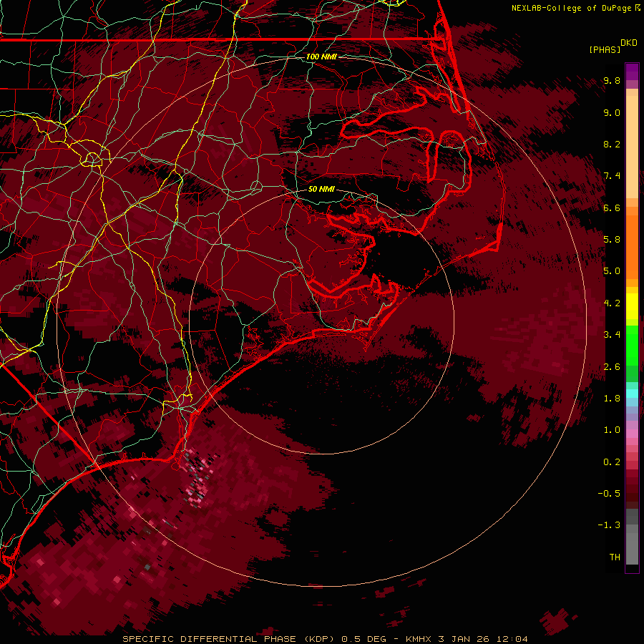Screen dimensions: 644x644
Task: Pick the bright green segment of the color bar
Action: point(632,345)
